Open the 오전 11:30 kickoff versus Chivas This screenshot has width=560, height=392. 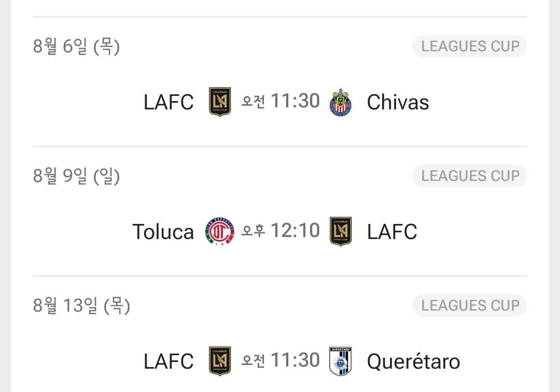click(x=281, y=101)
